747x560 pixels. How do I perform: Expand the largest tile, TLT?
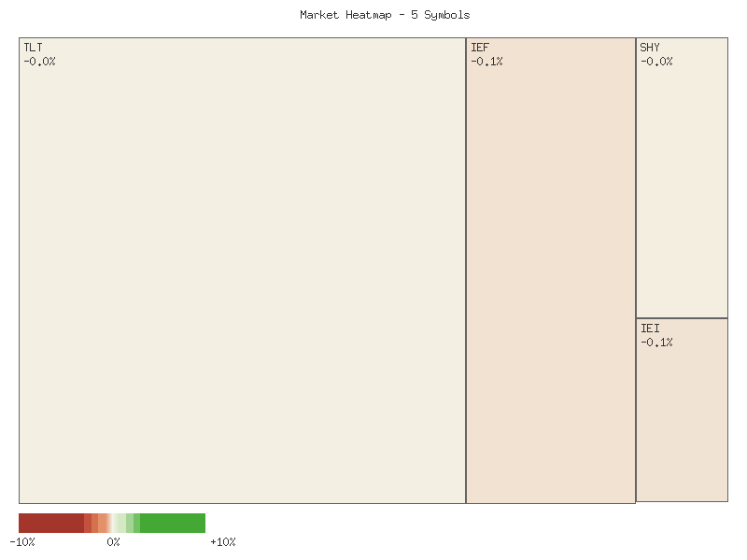pyautogui.click(x=243, y=271)
